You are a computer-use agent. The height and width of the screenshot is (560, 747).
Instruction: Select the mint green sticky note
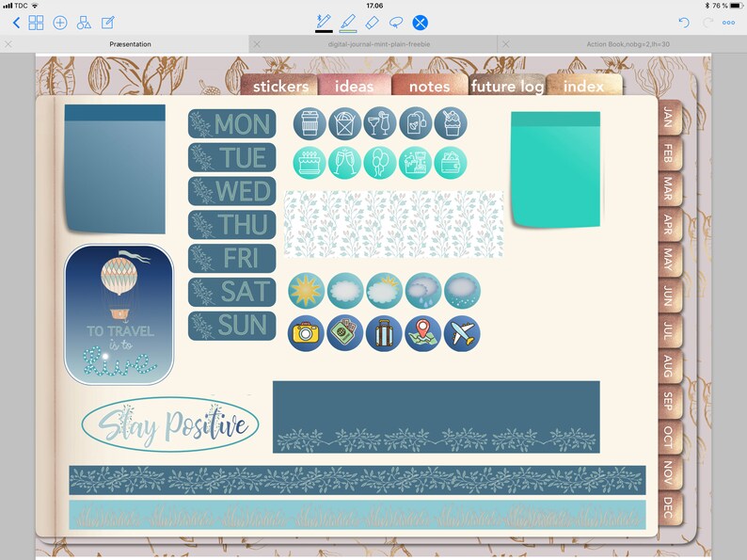555,169
